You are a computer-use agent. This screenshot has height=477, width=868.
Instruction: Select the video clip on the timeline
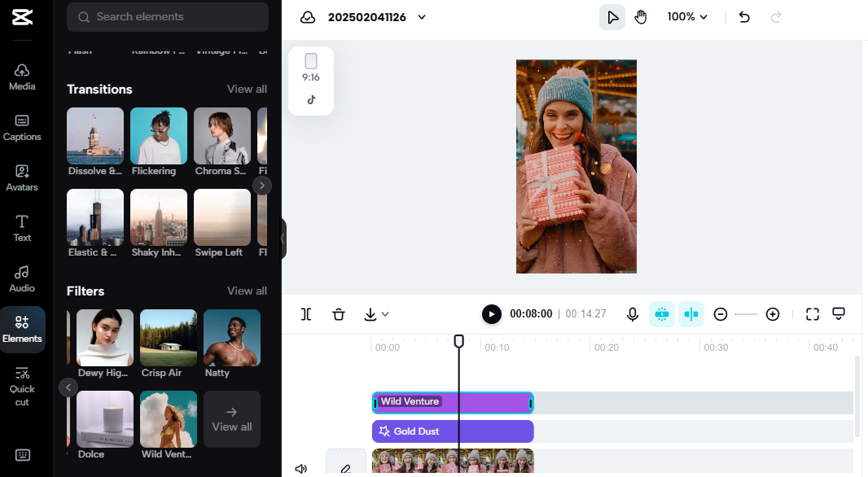point(453,461)
